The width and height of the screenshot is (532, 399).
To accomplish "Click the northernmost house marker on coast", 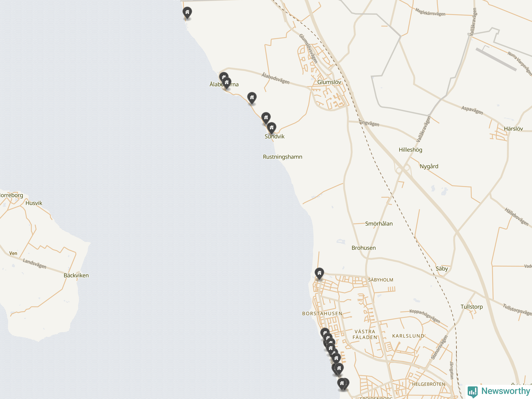I will 187,13.
